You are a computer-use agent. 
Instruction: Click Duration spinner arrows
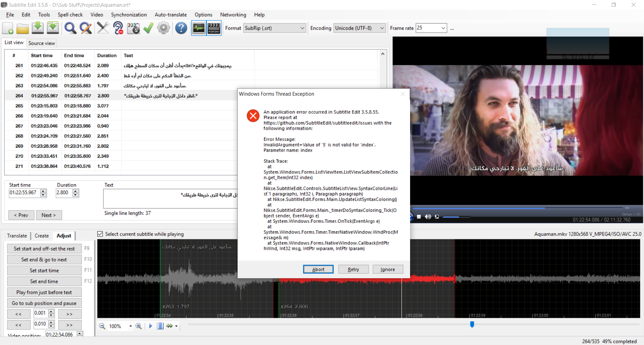[x=76, y=193]
